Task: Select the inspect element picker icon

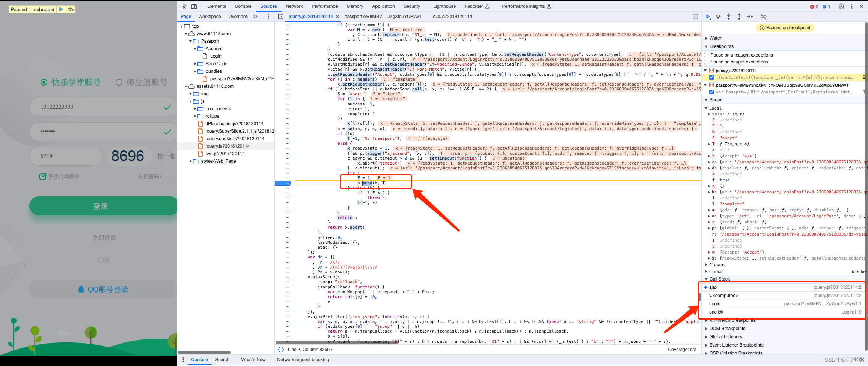Action: click(x=183, y=6)
